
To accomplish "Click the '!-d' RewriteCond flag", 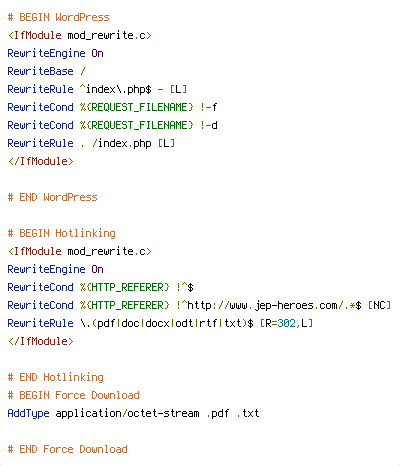I will pyautogui.click(x=209, y=125).
